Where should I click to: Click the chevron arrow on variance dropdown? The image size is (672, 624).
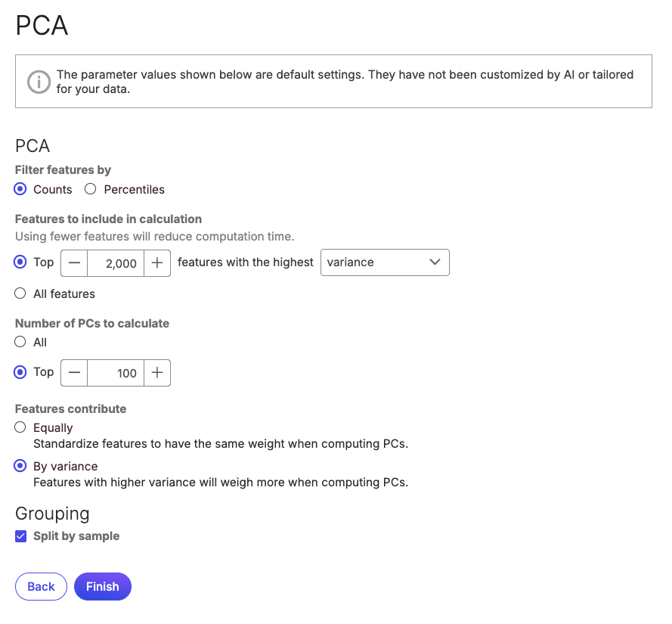click(x=435, y=262)
